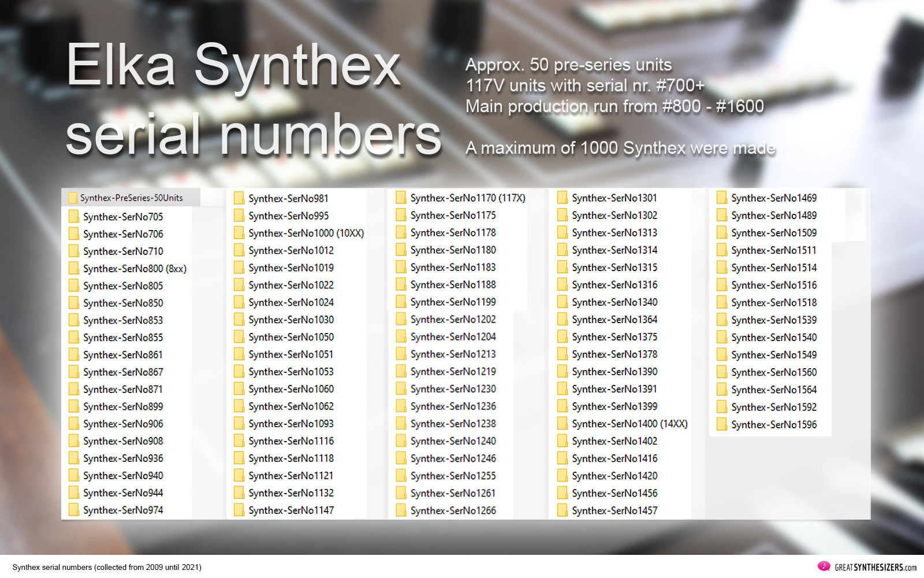
Task: Click folder icon beside Synthex-SerNo1053
Action: 239,372
